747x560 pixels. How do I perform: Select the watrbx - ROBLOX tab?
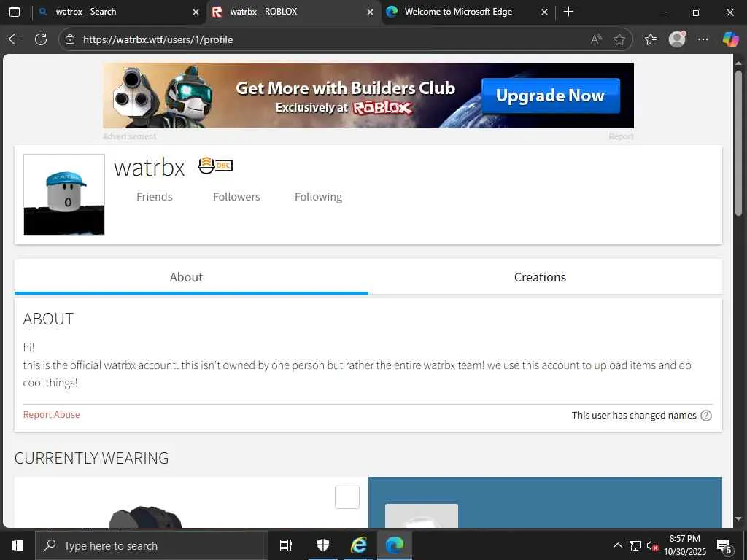(x=293, y=12)
